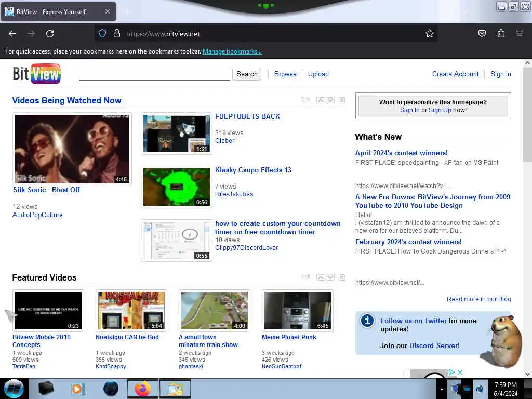Click the address bar URL

tap(163, 34)
